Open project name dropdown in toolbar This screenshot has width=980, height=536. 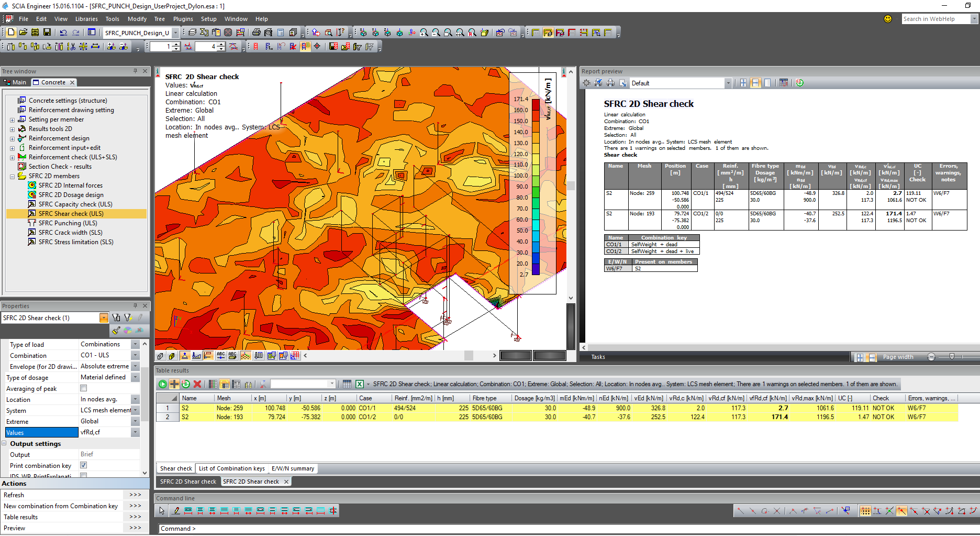[175, 32]
